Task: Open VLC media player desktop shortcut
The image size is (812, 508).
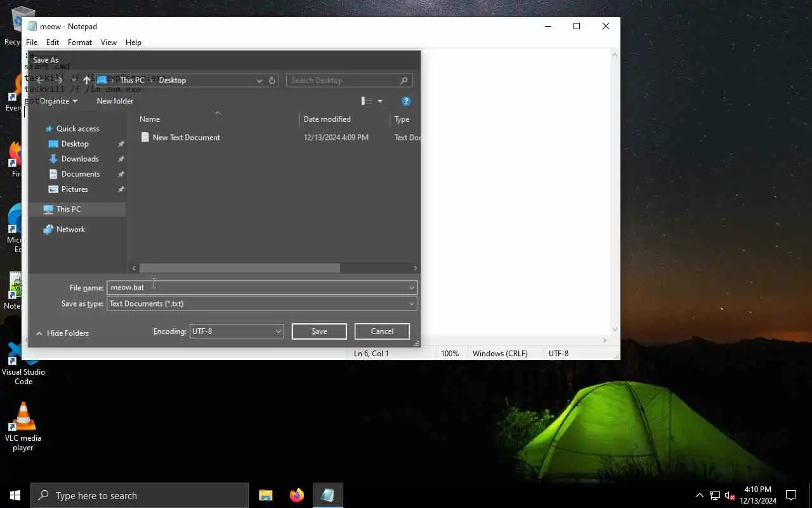Action: point(23,427)
